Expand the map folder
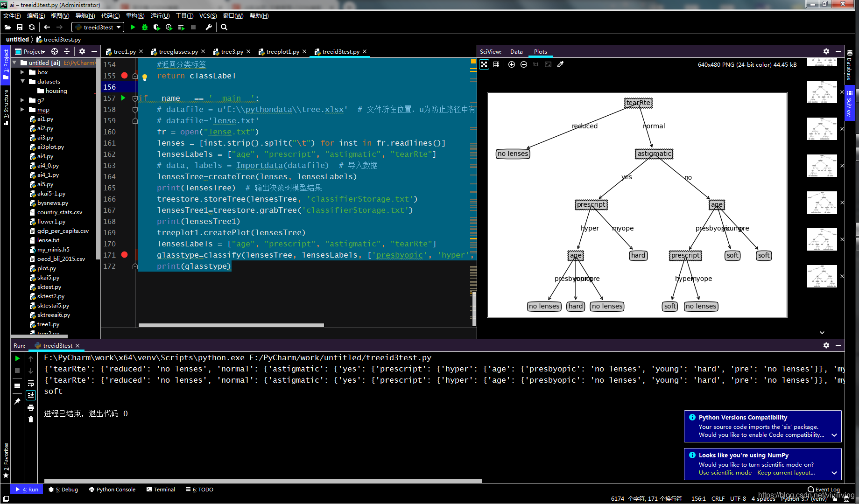This screenshot has height=504, width=859. tap(22, 109)
